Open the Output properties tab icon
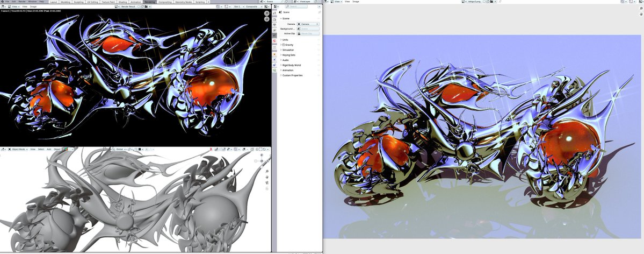This screenshot has height=254, width=644. (x=274, y=25)
